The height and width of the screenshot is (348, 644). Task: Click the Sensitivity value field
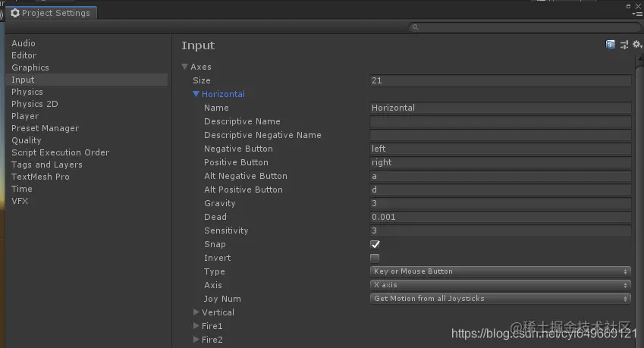500,230
